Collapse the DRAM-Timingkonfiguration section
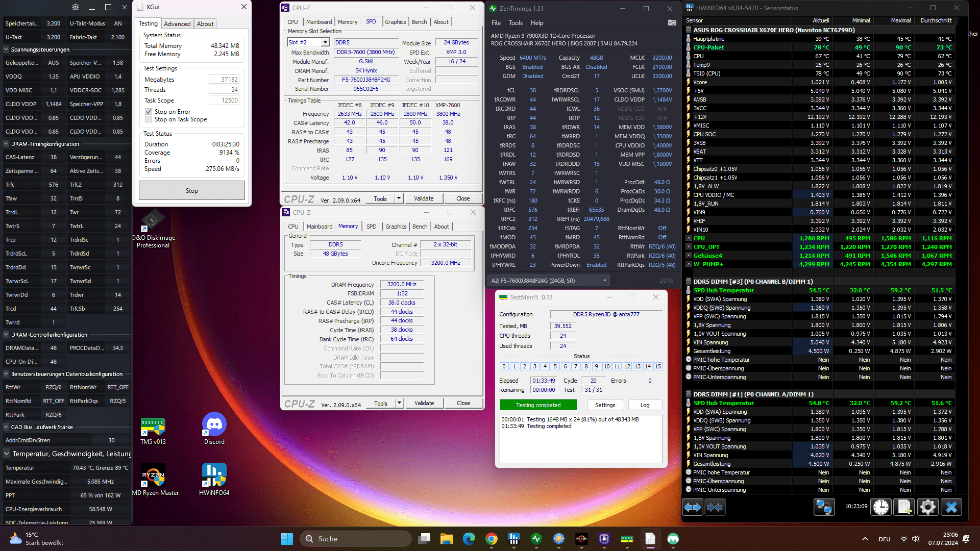This screenshot has width=980, height=551. pyautogui.click(x=7, y=144)
